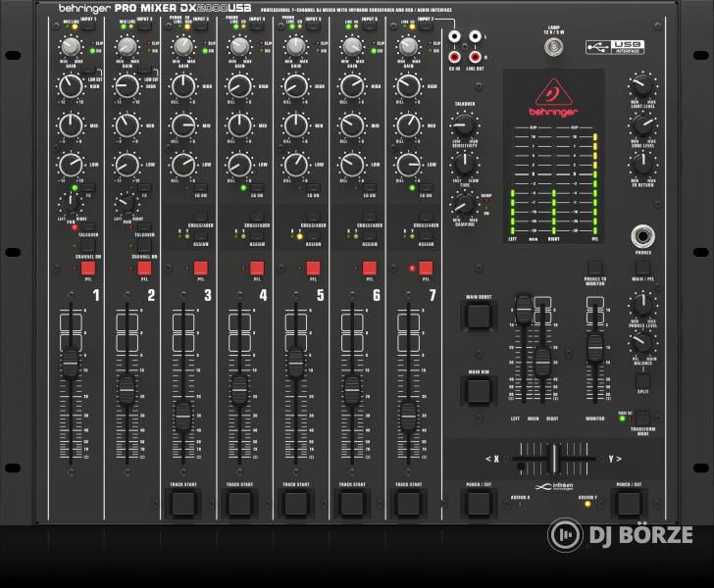Click the channel 2 Pan knob
The width and height of the screenshot is (714, 588).
127,204
